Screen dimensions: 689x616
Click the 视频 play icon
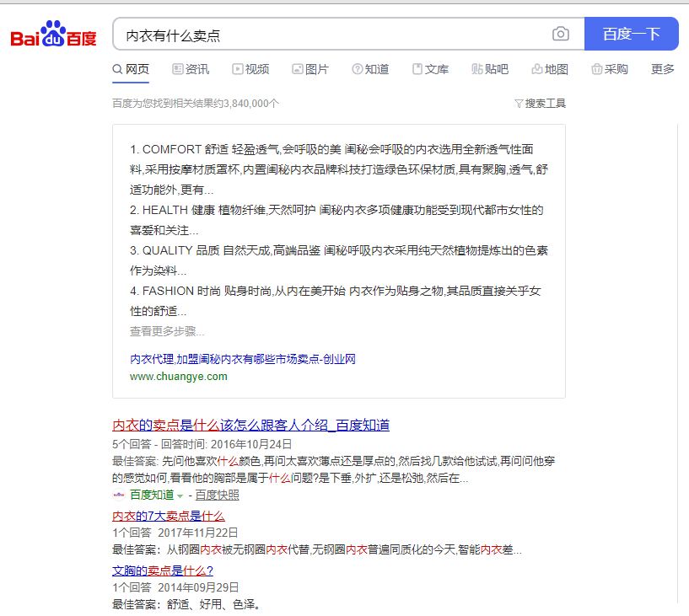coord(237,69)
